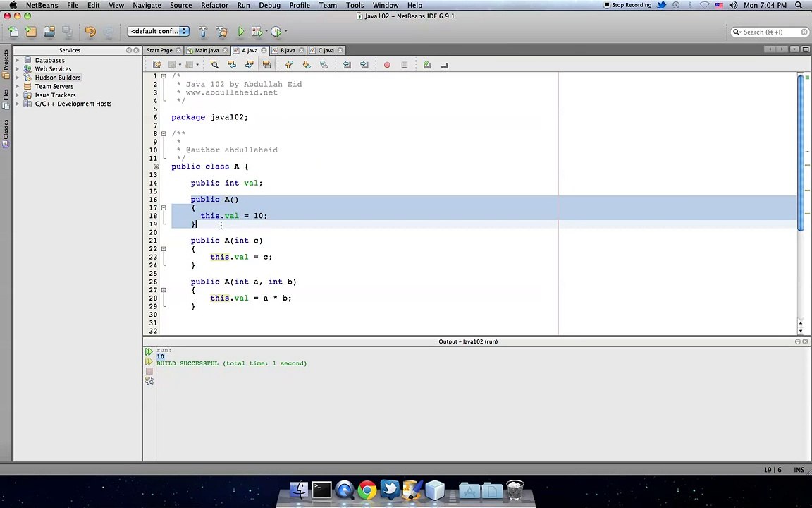Click the Shift Line Right icon

click(364, 65)
